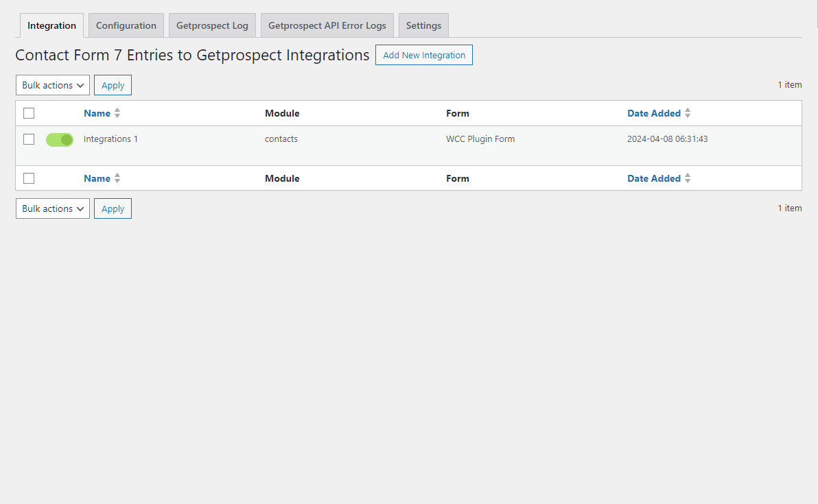Disable the Integrations 1 toggle switch
Image resolution: width=818 pixels, height=504 pixels.
point(60,140)
